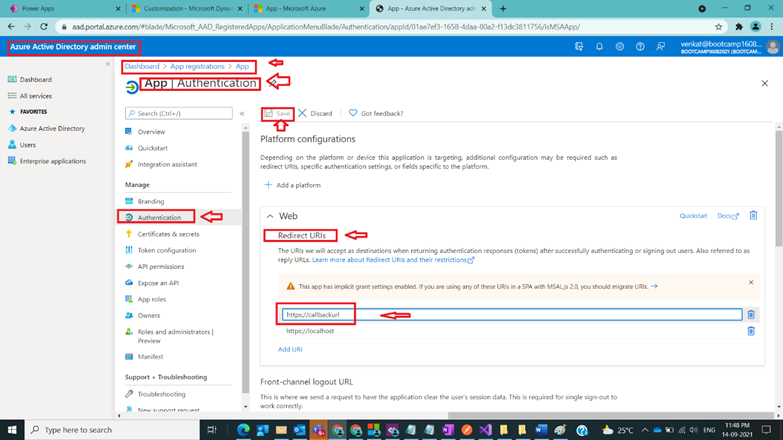The image size is (783, 440).
Task: Open App roles
Action: tap(151, 299)
